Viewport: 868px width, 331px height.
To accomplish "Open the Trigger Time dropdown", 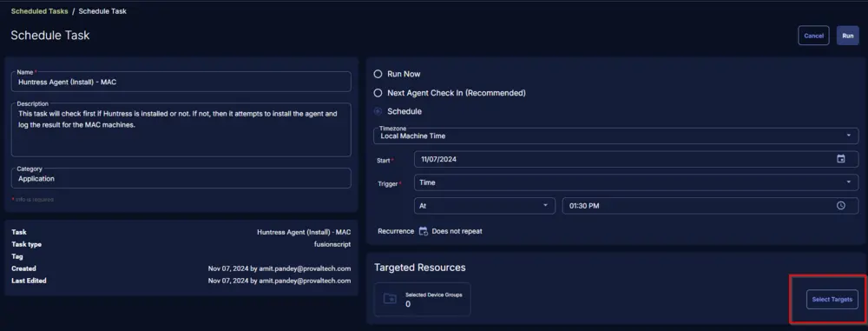I will 636,182.
